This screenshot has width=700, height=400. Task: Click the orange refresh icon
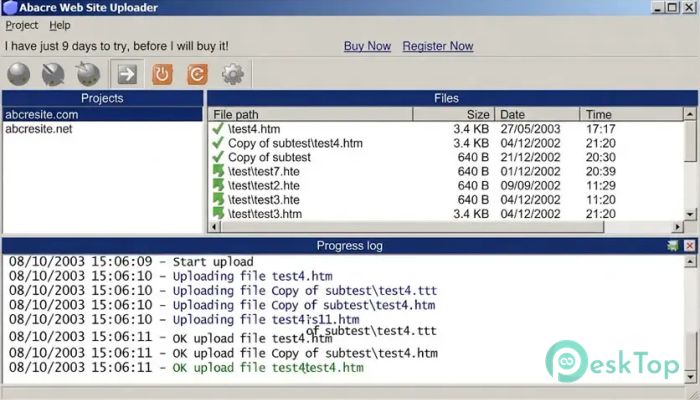(197, 74)
